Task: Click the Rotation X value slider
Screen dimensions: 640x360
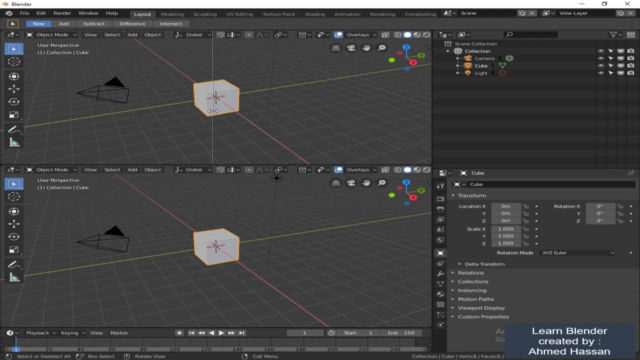Action: click(x=600, y=207)
